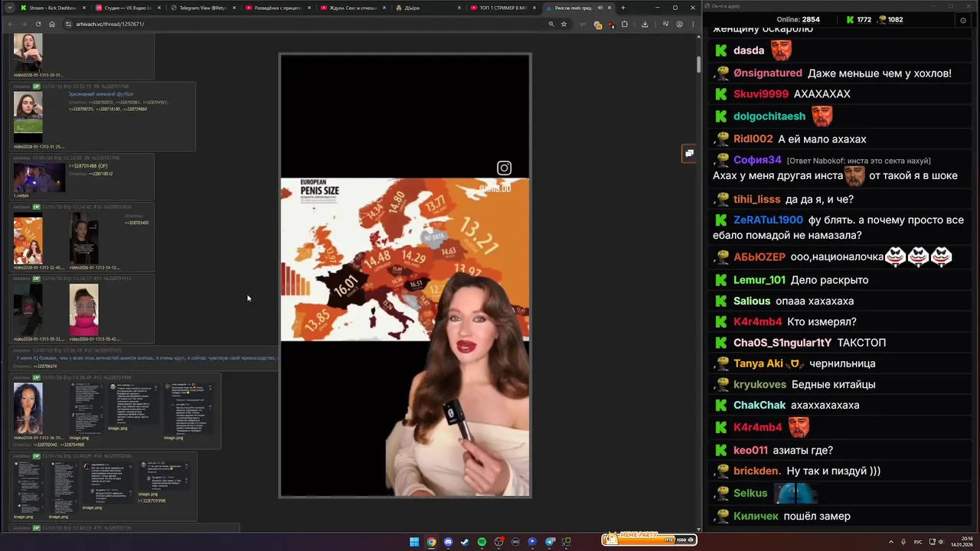Screen dimensions: 980x551
Task: Open Chrome from the taskbar
Action: [431, 542]
